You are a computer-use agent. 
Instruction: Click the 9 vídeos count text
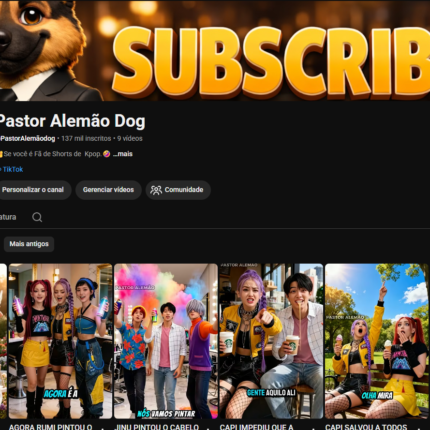click(130, 139)
